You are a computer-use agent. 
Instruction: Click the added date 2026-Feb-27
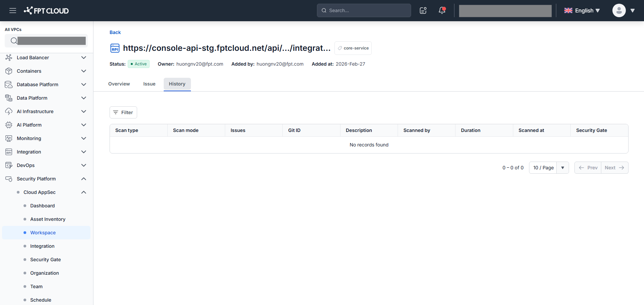click(x=350, y=64)
